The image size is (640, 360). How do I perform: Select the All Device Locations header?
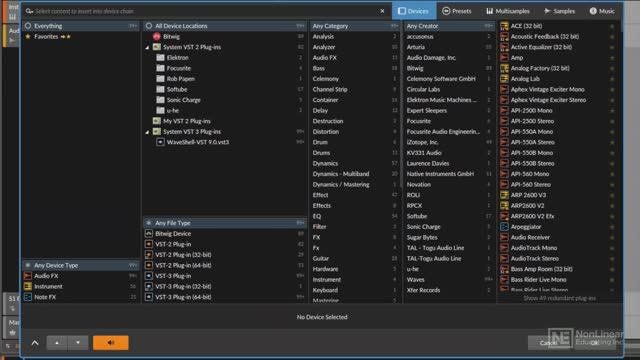coord(224,26)
